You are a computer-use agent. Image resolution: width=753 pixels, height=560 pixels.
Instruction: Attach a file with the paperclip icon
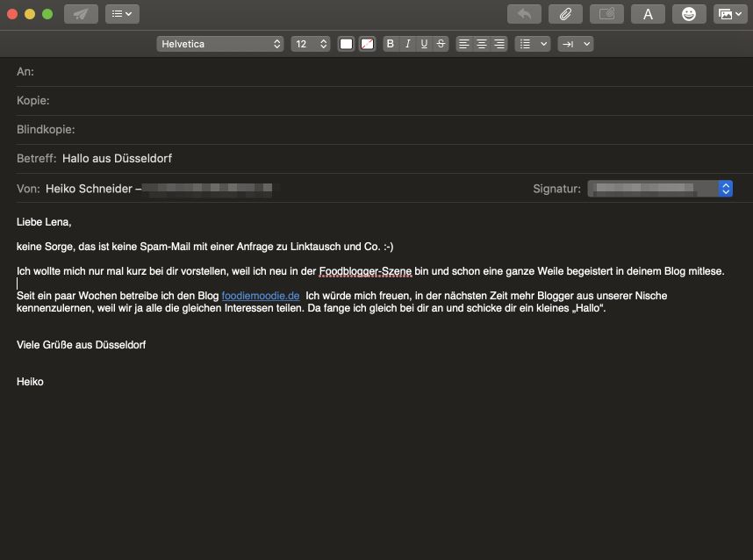tap(564, 13)
